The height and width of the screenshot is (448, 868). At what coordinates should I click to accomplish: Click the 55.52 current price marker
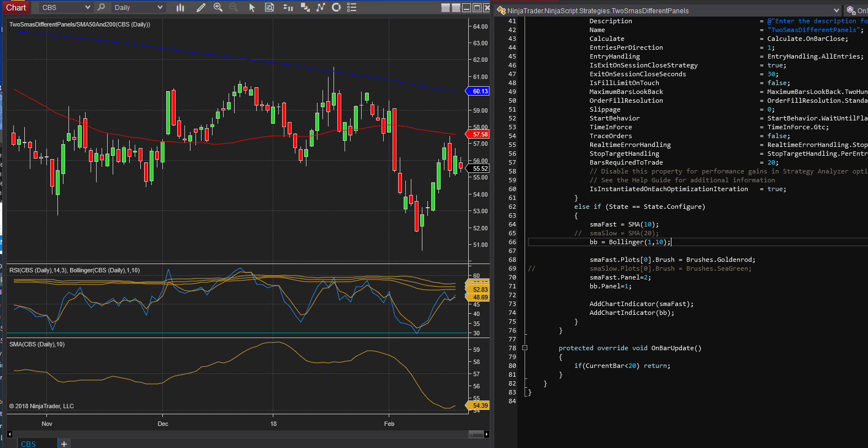tap(479, 168)
